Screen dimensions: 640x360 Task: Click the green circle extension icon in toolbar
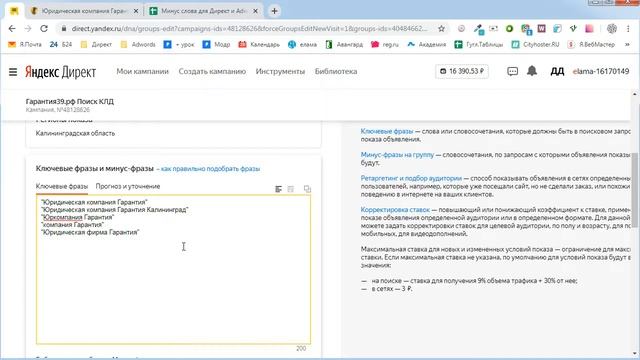[x=509, y=29]
